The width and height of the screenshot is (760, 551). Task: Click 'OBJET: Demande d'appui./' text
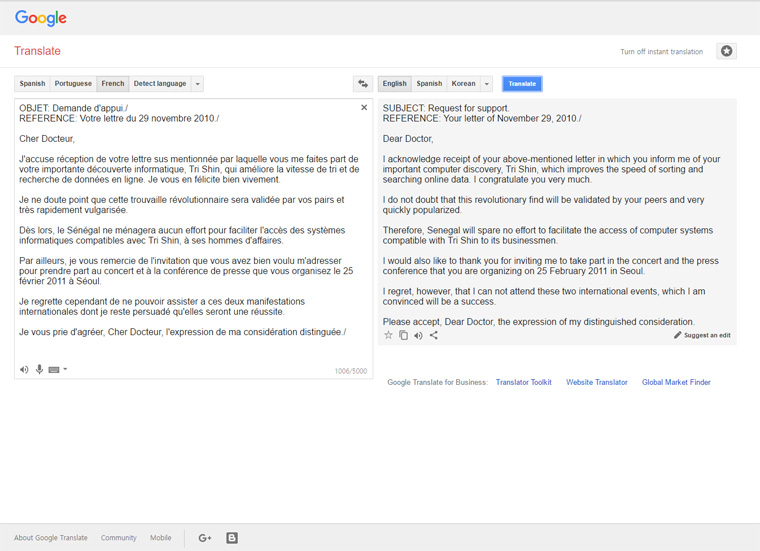[74, 108]
